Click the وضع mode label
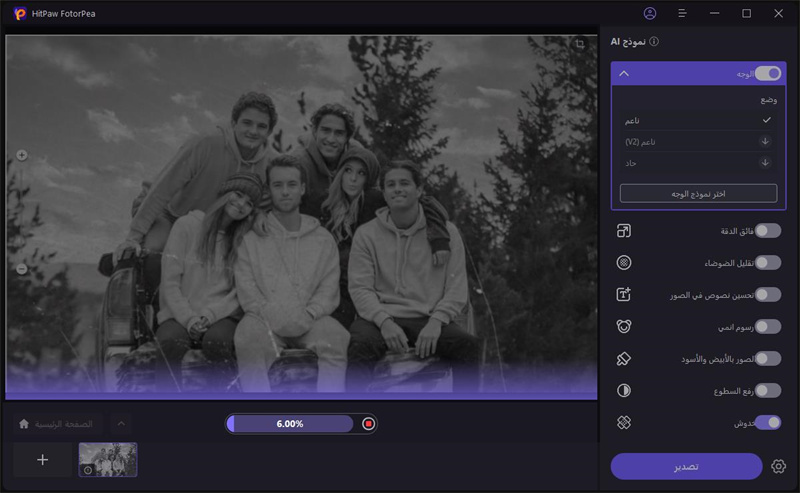The height and width of the screenshot is (493, 800). point(768,100)
